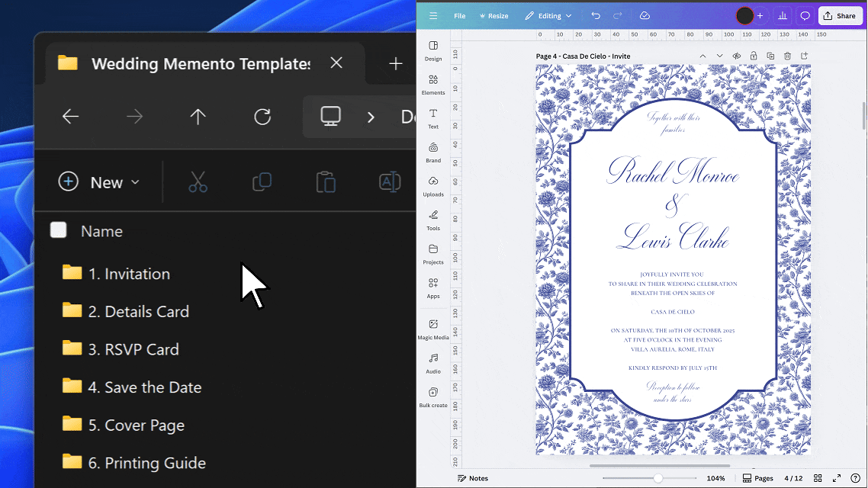Open the File menu in Canva

tap(460, 16)
